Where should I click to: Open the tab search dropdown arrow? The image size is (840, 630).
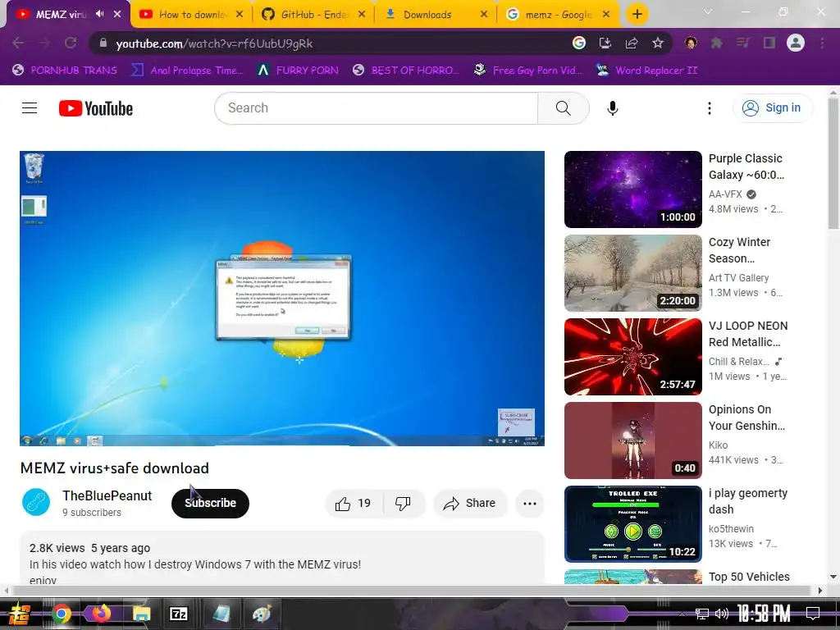708,11
